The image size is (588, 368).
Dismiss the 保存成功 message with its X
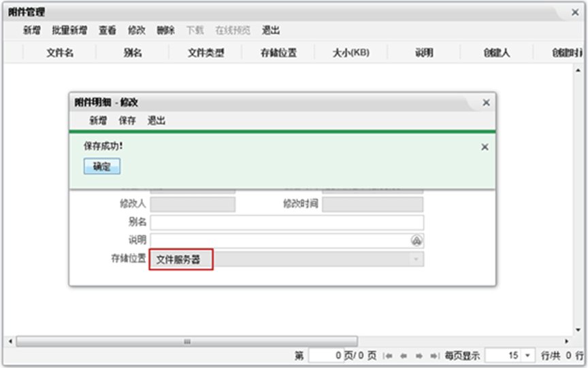pos(485,147)
